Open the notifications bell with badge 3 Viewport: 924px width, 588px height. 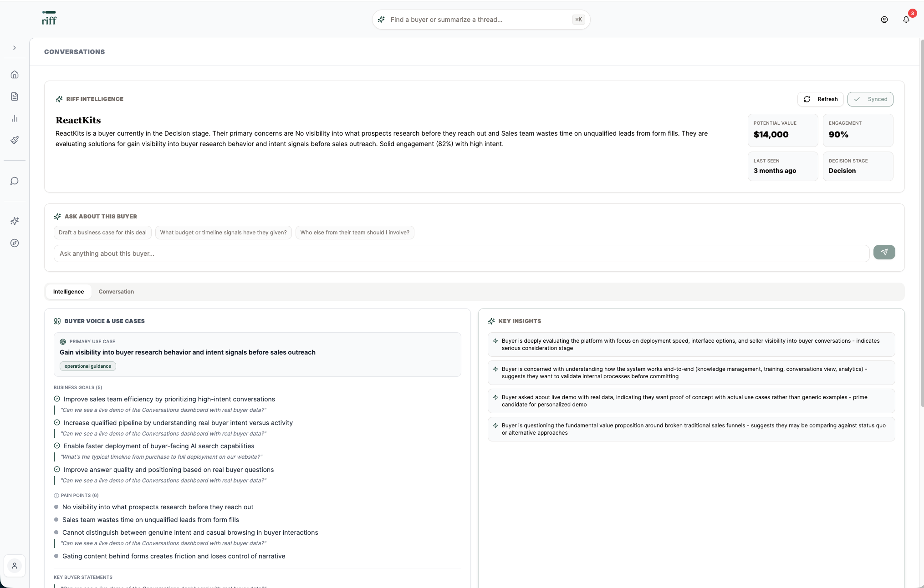click(906, 20)
